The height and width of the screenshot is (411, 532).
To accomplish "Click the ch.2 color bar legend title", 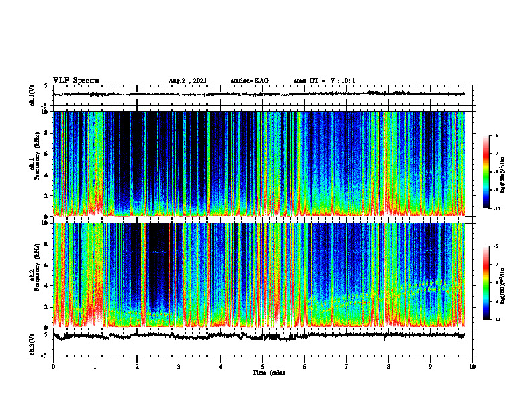I will [x=503, y=286].
